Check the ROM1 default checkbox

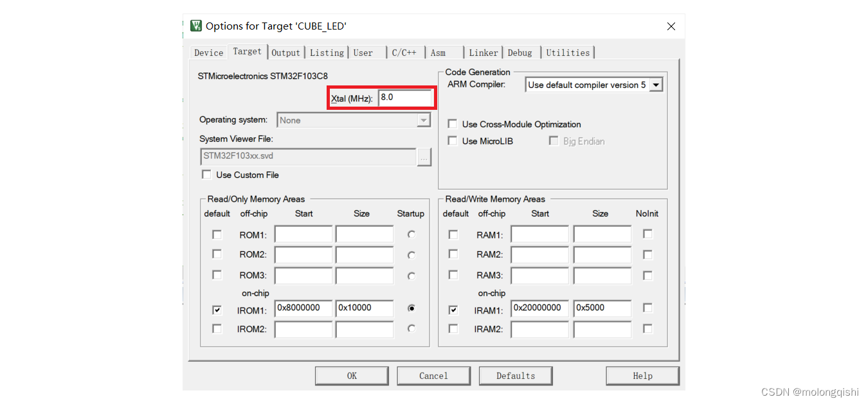(217, 234)
